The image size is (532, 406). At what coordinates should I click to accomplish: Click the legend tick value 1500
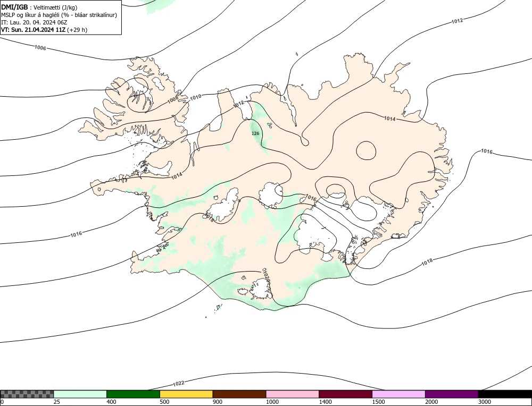click(x=378, y=402)
